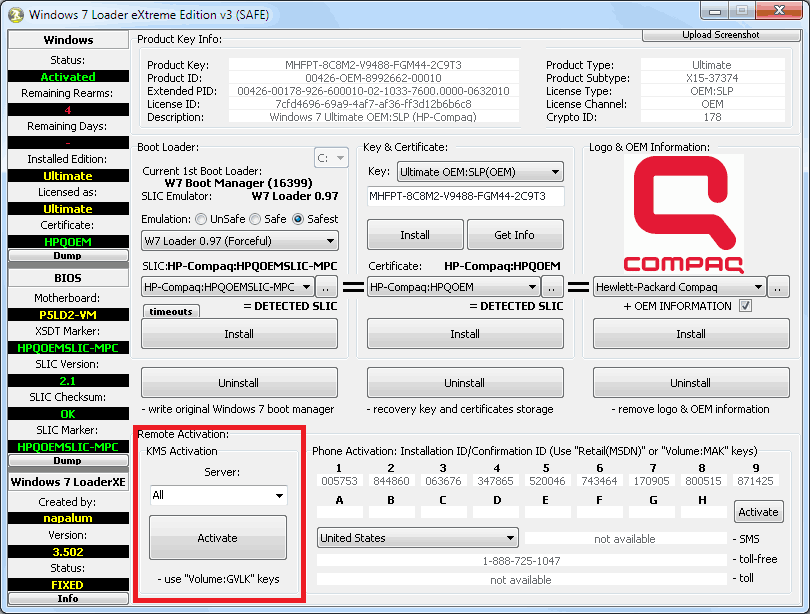Select the UnSafe emulation radio button
810x614 pixels.
click(200, 219)
